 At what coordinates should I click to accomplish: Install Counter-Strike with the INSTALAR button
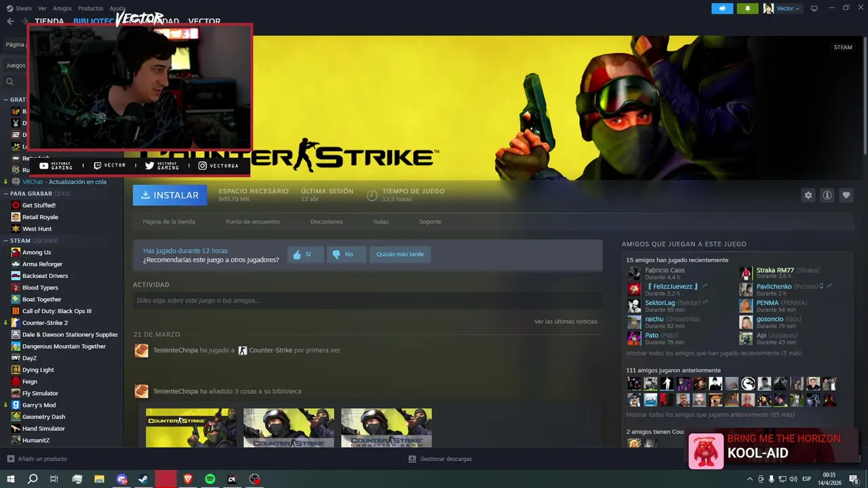(x=170, y=195)
